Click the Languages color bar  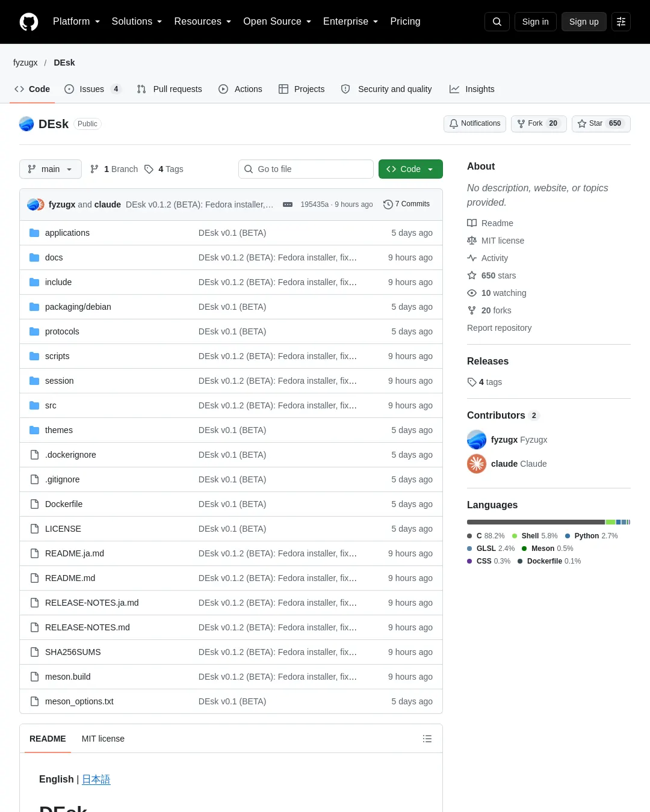tap(549, 522)
